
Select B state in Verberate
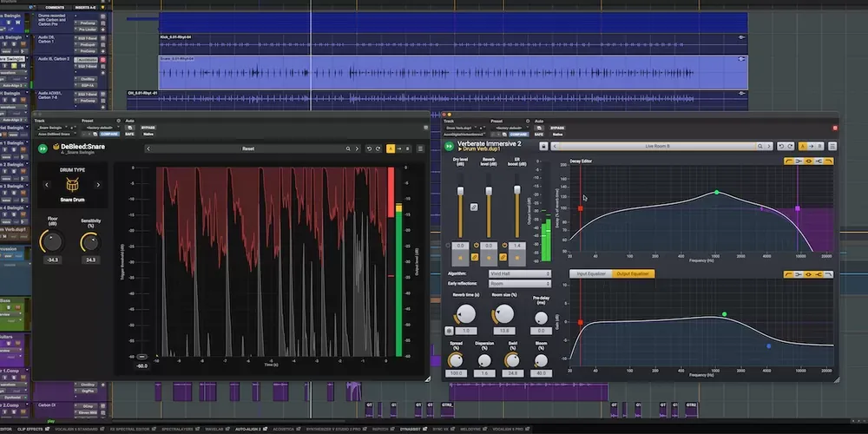(x=820, y=146)
